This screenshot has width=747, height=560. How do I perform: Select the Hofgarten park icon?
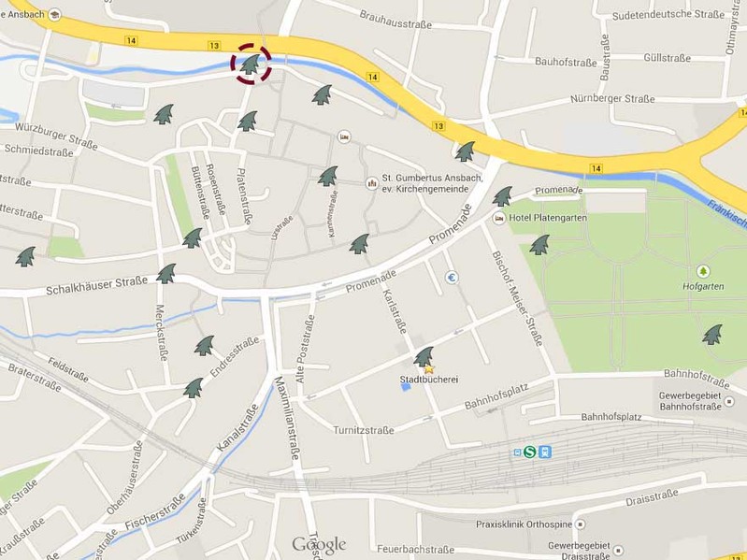pyautogui.click(x=703, y=272)
